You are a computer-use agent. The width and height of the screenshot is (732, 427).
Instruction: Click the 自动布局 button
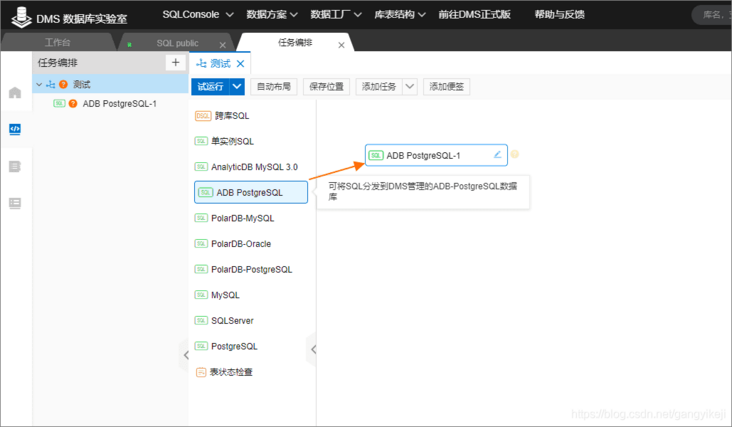pos(274,86)
